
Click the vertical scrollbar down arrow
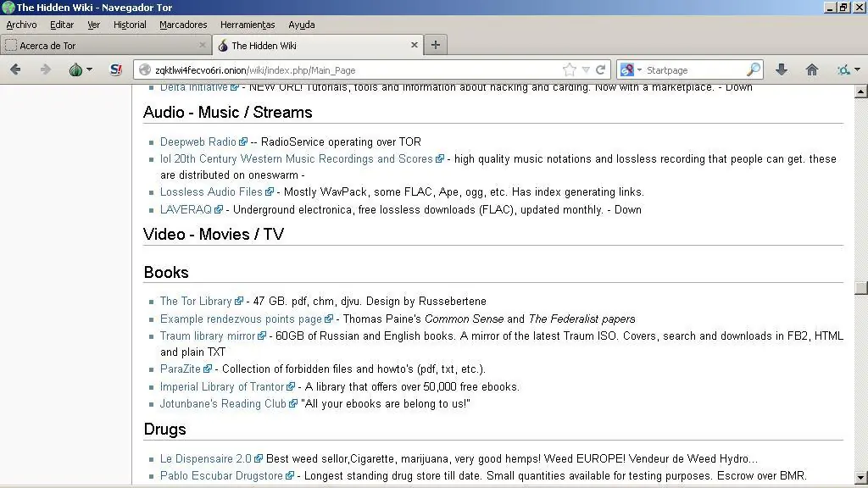(x=861, y=478)
